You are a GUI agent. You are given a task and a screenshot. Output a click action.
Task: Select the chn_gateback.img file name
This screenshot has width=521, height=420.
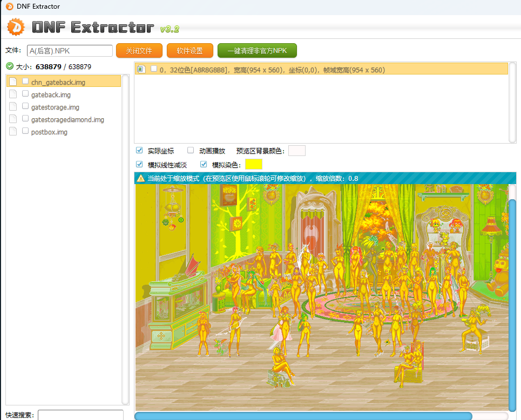click(58, 83)
